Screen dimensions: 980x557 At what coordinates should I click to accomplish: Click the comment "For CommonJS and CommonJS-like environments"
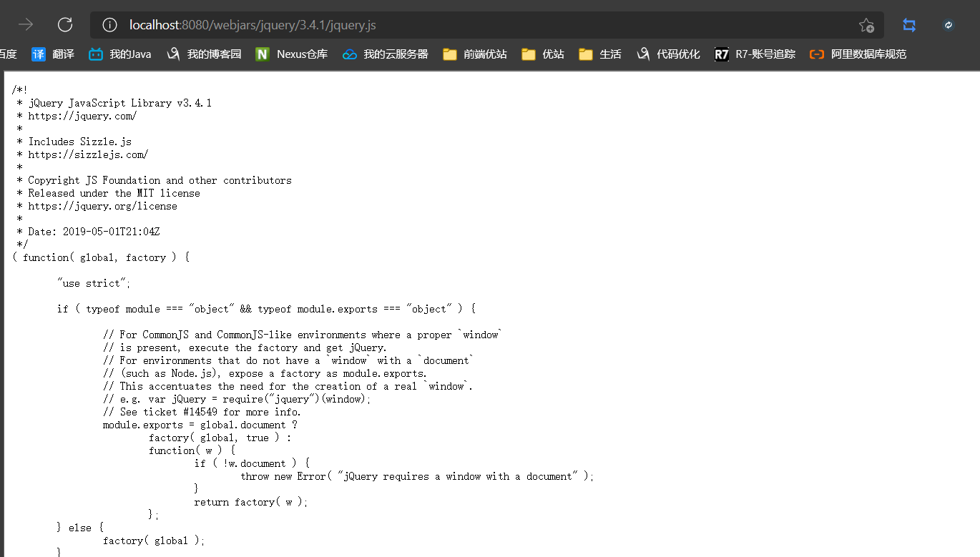303,335
